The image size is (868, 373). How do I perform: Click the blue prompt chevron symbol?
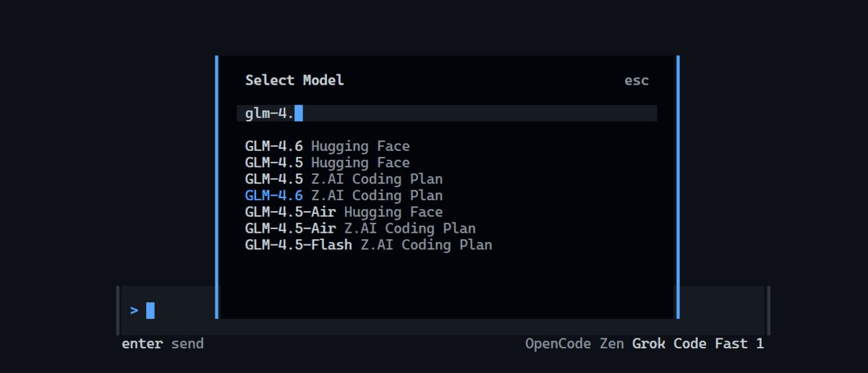point(134,310)
